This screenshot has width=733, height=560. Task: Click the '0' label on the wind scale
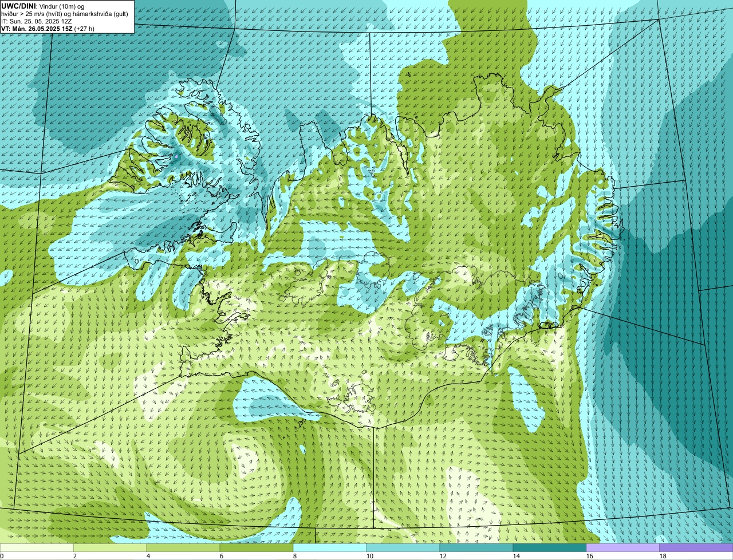(2, 556)
